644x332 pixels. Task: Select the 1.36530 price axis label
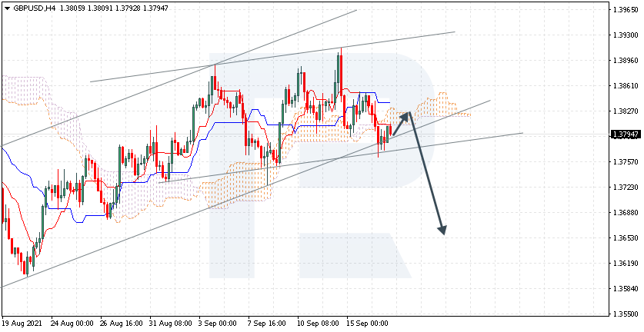click(624, 238)
